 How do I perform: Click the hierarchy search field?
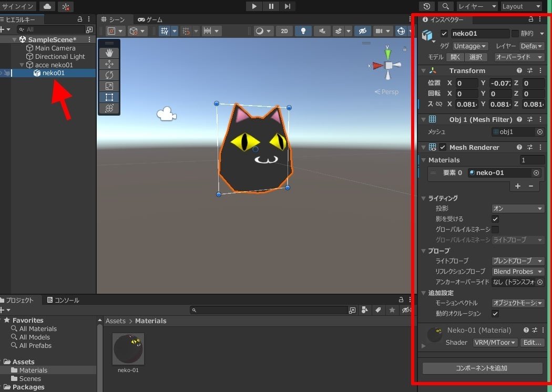pyautogui.click(x=51, y=29)
